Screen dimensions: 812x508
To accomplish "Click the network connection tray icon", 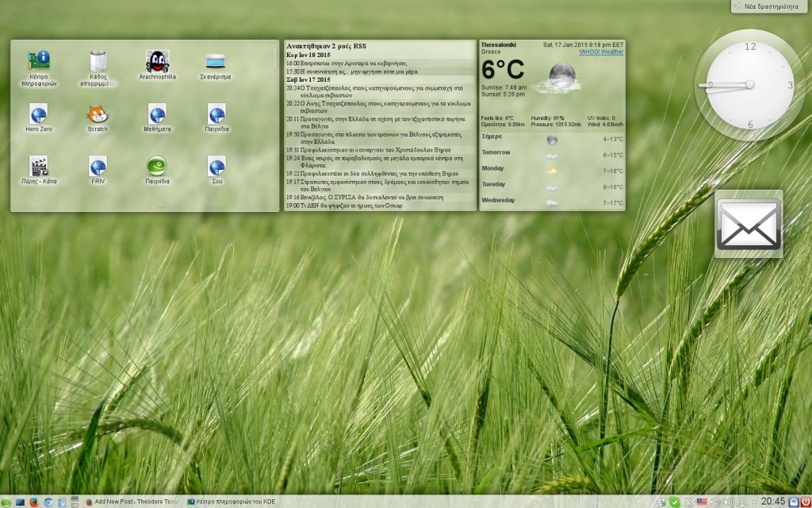I will point(742,502).
